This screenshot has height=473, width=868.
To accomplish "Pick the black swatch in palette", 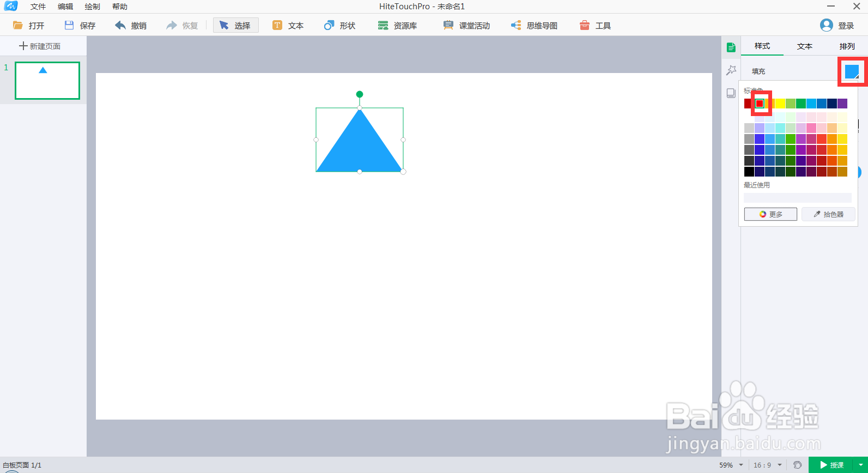I will pos(749,172).
